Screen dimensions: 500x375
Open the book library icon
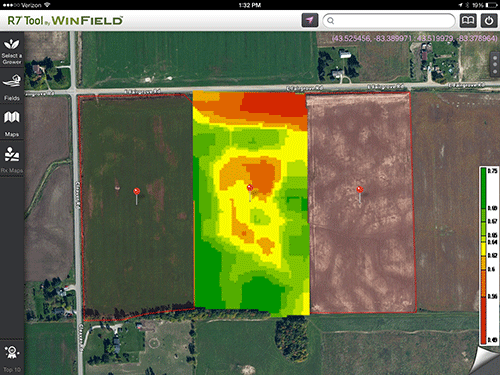click(x=468, y=21)
